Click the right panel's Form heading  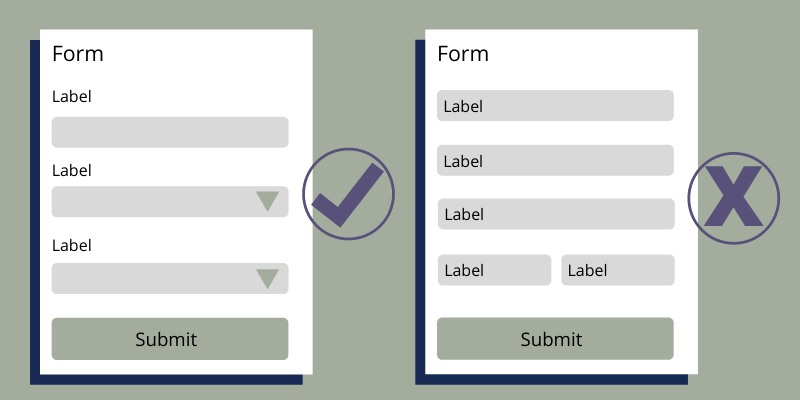tap(463, 54)
